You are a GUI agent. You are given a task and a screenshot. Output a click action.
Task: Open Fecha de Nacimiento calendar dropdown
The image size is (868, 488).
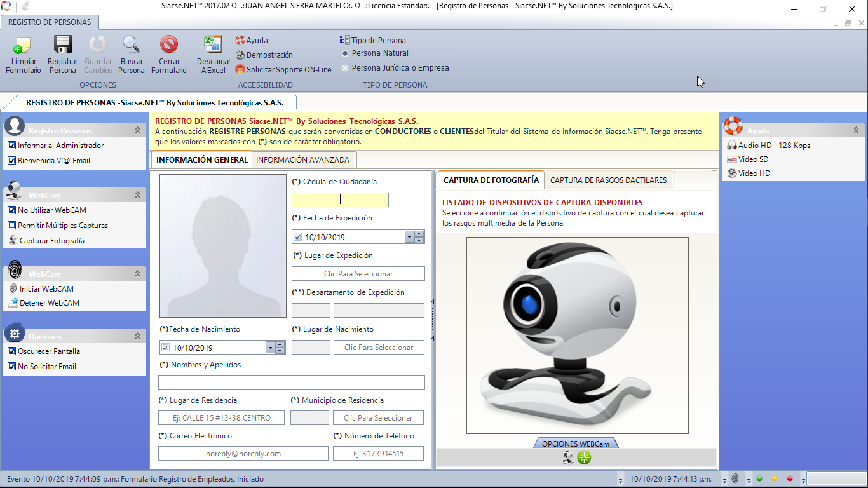pos(270,348)
